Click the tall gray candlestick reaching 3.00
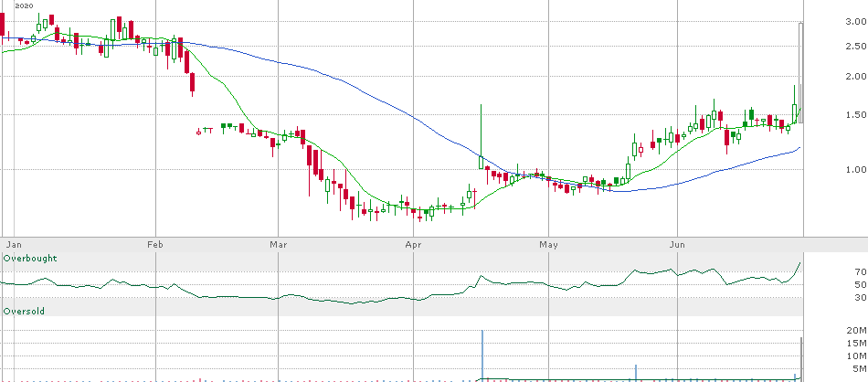 click(x=801, y=72)
